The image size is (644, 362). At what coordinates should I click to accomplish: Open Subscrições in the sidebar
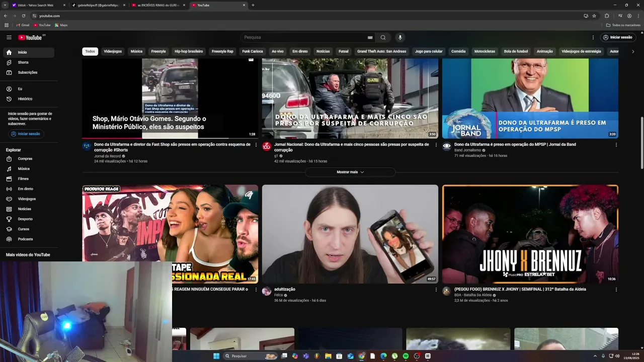click(30, 72)
